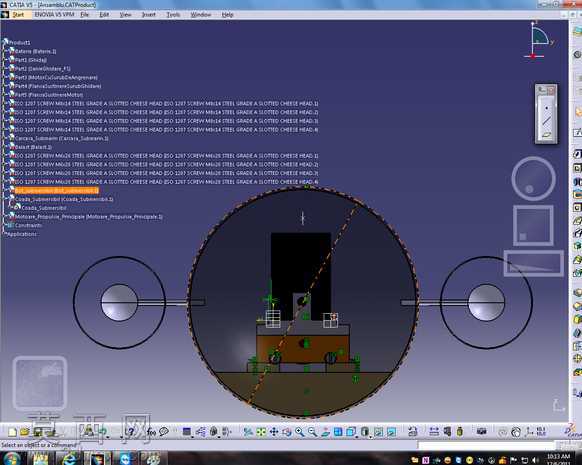
Task: Select the Coada_Submersibil child part node
Action: click(43, 208)
